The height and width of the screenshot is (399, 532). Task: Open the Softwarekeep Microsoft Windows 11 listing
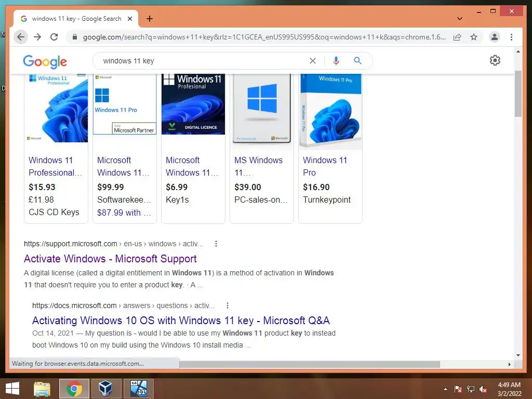(x=124, y=166)
